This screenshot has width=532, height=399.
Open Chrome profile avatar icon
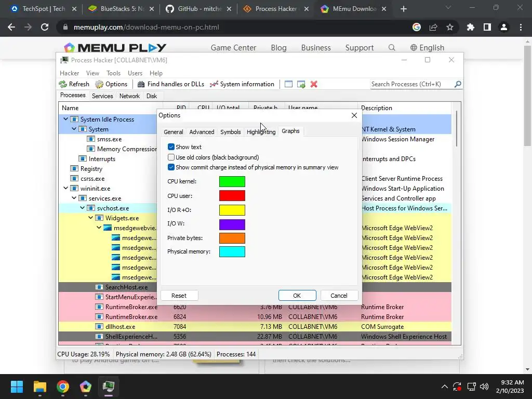tap(504, 27)
